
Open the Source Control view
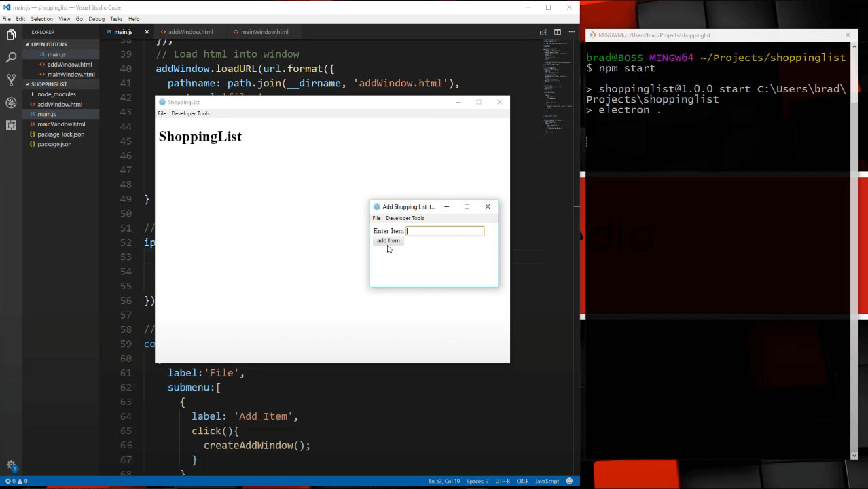point(11,80)
